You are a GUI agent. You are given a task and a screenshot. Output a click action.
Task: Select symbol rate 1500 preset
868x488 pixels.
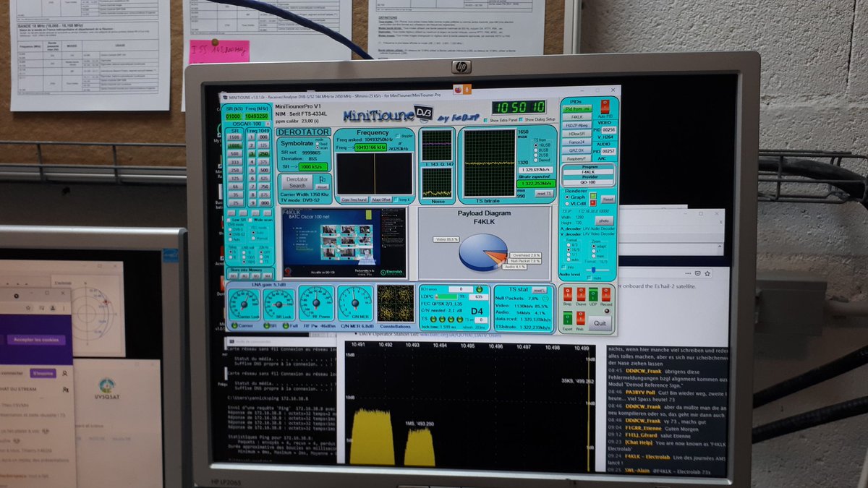[234, 137]
